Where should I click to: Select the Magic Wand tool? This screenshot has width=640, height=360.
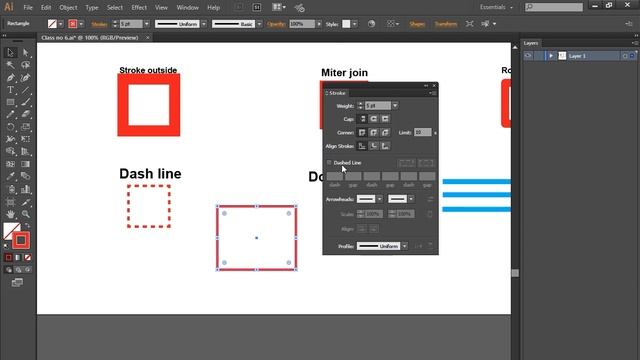click(x=10, y=65)
